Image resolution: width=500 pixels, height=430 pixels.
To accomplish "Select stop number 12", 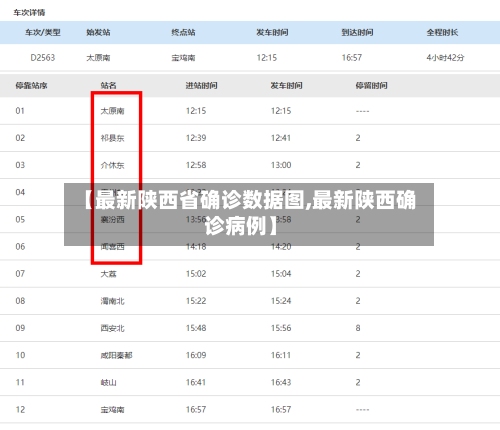I will (20, 410).
